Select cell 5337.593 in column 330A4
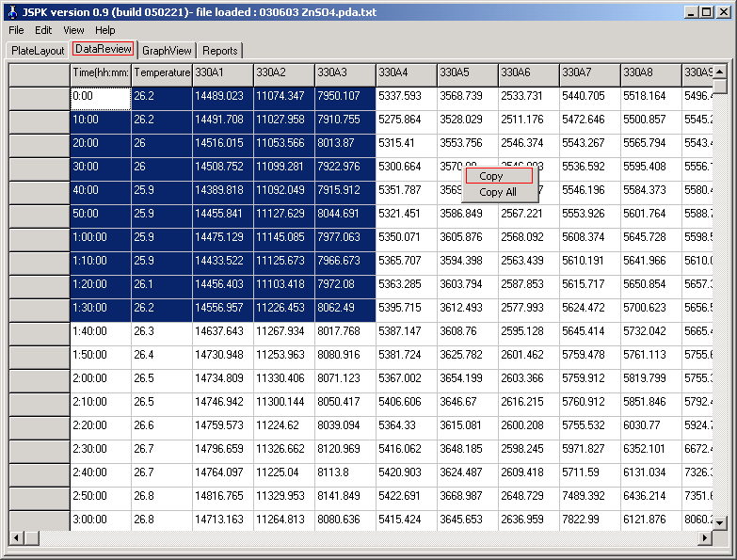737x560 pixels. point(407,99)
